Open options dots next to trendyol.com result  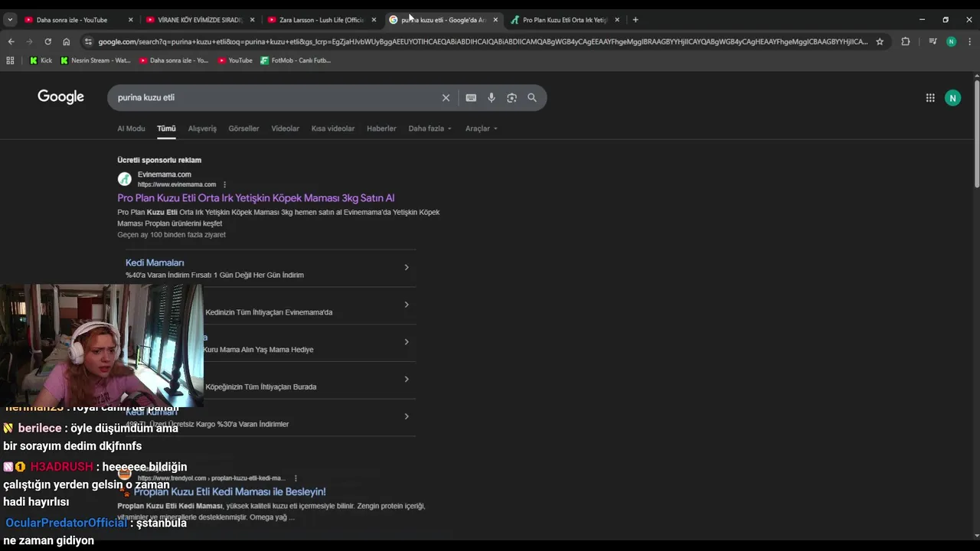(296, 478)
